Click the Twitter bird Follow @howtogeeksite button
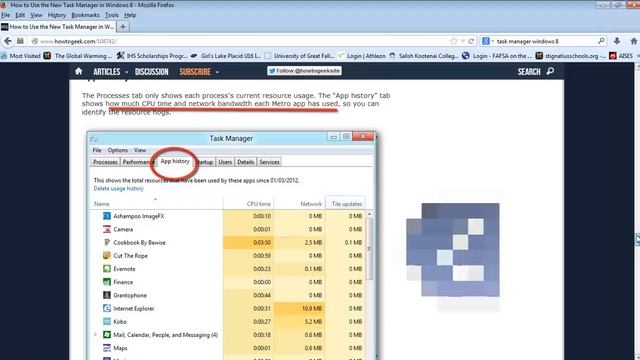The width and height of the screenshot is (640, 360). (304, 71)
